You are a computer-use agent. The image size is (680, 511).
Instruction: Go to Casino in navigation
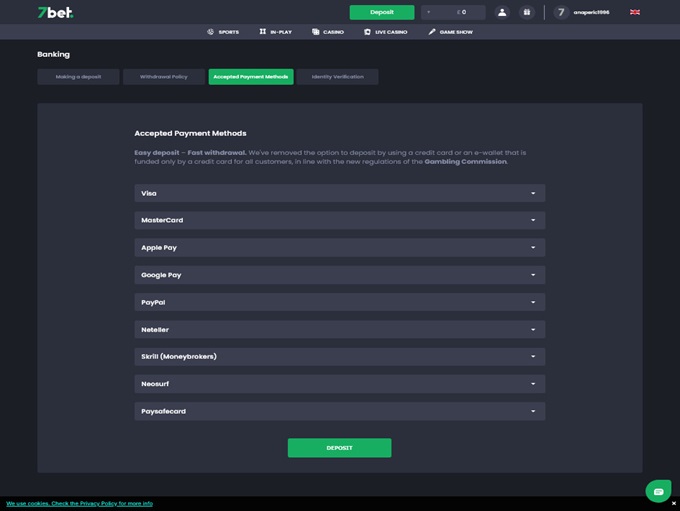coord(328,32)
